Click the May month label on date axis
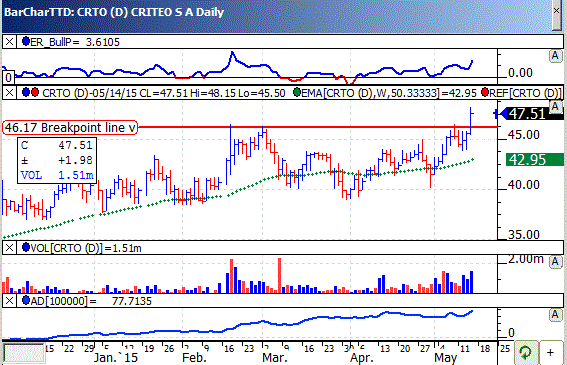567x365 pixels. tap(446, 358)
